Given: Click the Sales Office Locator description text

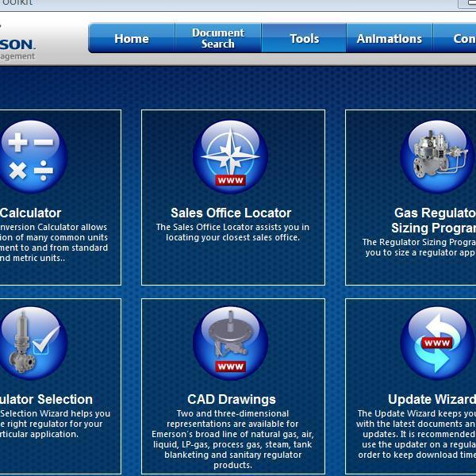Looking at the screenshot, I should pos(232,232).
